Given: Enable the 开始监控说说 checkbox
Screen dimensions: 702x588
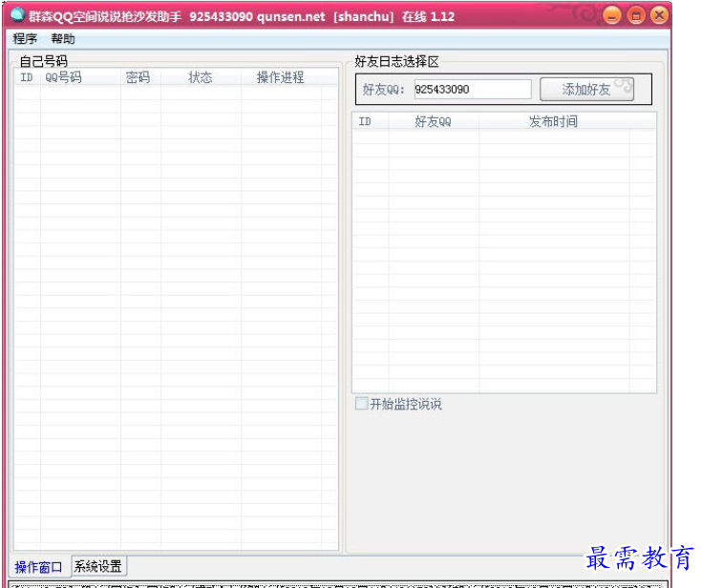Looking at the screenshot, I should point(361,403).
